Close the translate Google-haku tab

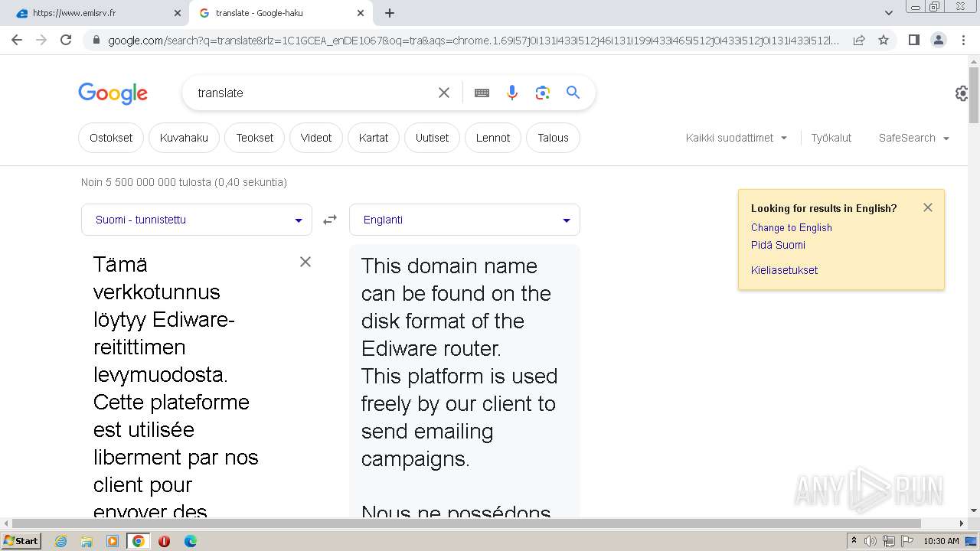click(361, 13)
